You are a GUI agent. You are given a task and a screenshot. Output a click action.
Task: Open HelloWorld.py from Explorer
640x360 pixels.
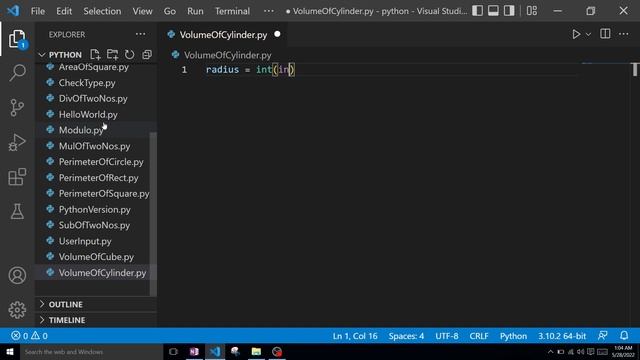[88, 114]
